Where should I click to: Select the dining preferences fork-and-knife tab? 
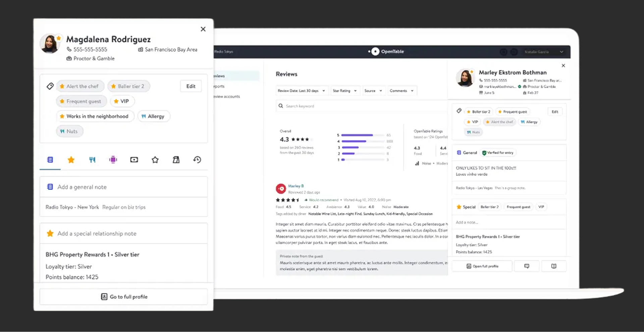tap(92, 160)
